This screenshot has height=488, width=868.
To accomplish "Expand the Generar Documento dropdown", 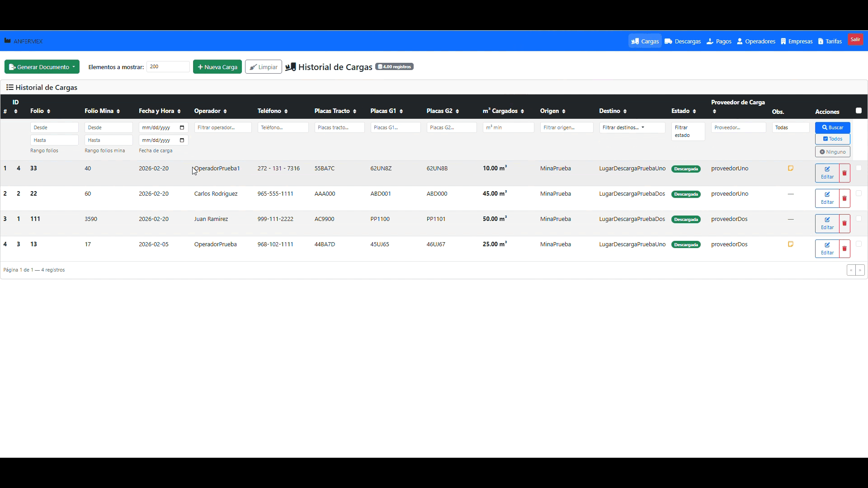I will coord(42,67).
